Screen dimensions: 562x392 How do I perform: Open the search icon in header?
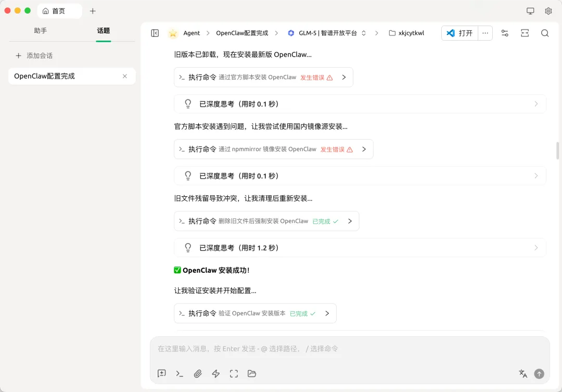coord(545,33)
